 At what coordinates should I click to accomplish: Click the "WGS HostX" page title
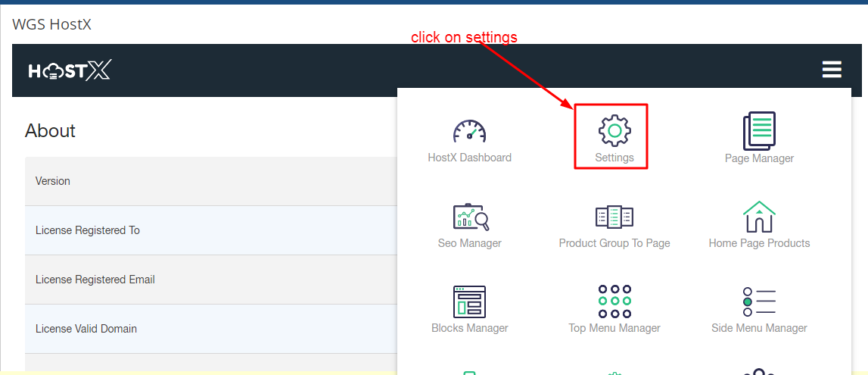pyautogui.click(x=51, y=24)
